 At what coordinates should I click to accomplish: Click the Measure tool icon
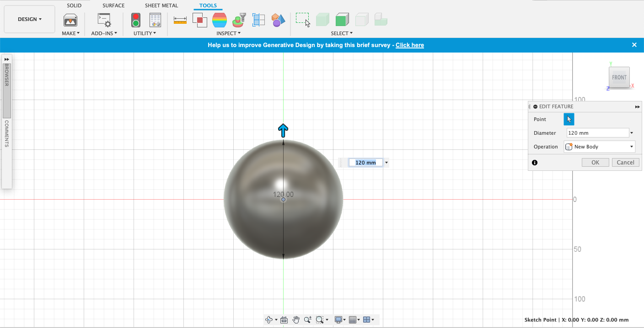pos(180,20)
